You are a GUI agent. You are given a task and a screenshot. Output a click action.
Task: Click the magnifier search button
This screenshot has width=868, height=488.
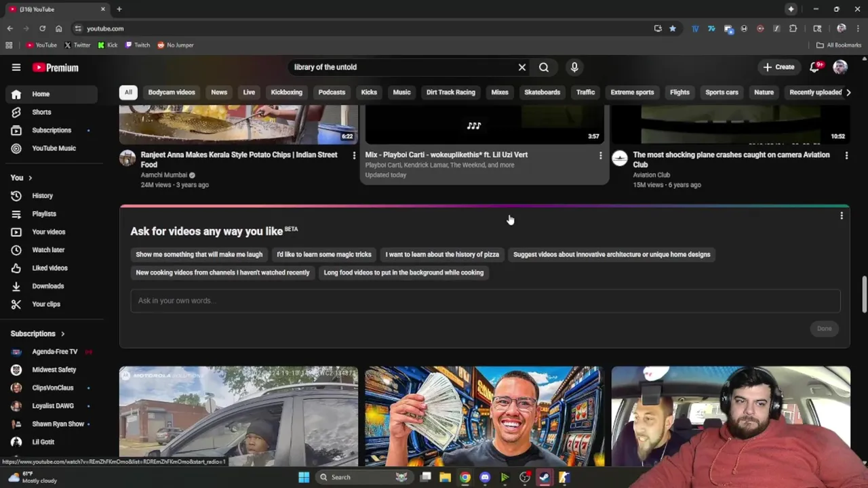click(x=544, y=67)
